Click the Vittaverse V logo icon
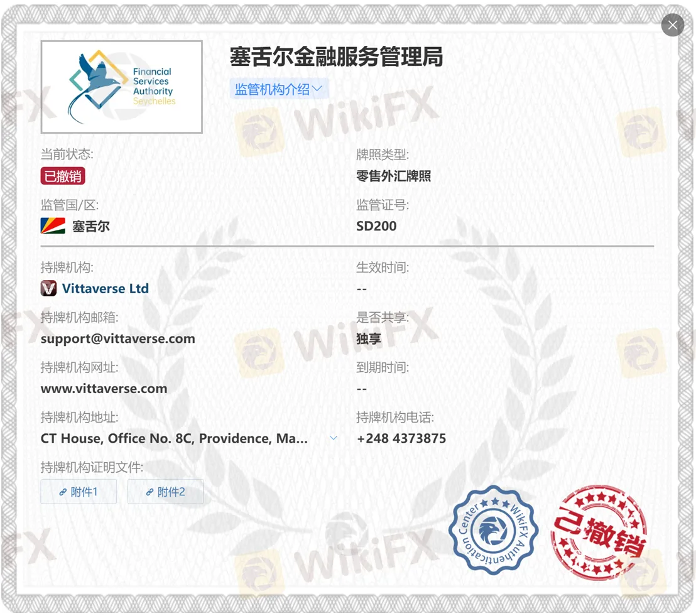This screenshot has width=696, height=616. tap(49, 288)
